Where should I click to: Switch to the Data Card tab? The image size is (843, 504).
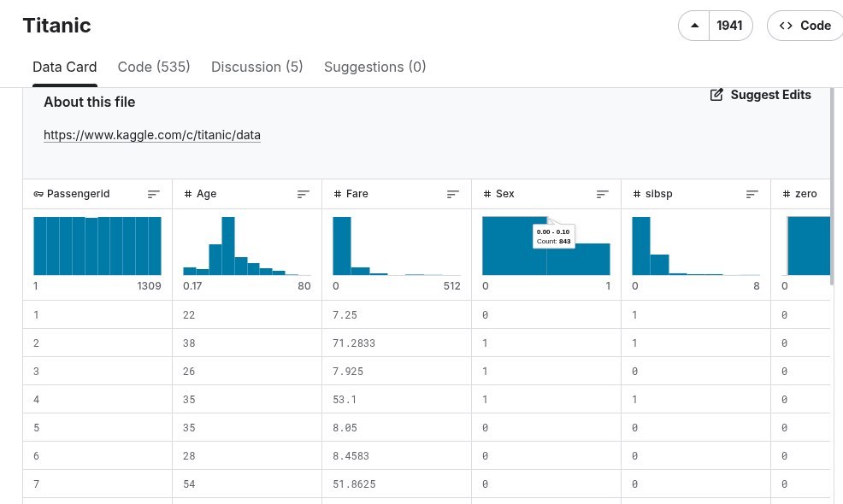[64, 67]
